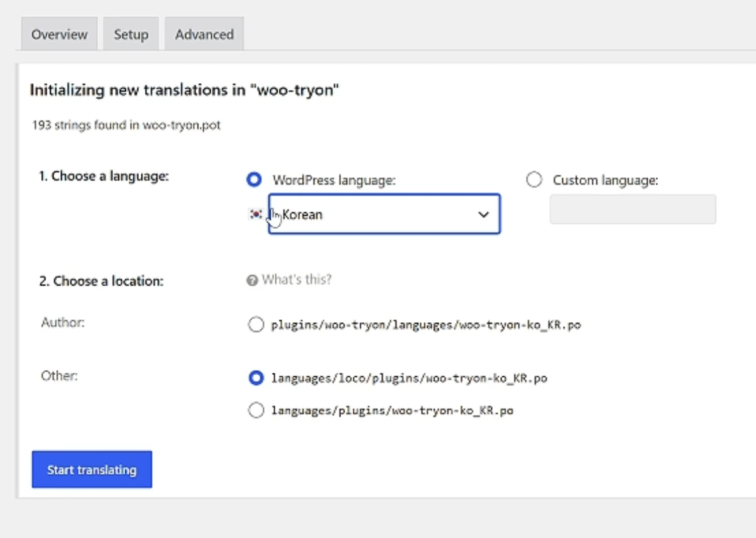Open the Overview tab
This screenshot has width=756, height=538.
(x=60, y=34)
